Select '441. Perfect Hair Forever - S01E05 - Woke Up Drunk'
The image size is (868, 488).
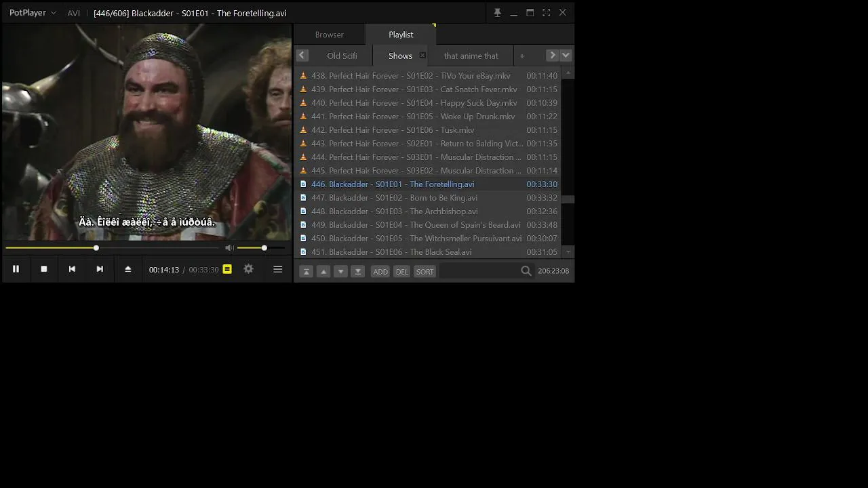pos(428,117)
